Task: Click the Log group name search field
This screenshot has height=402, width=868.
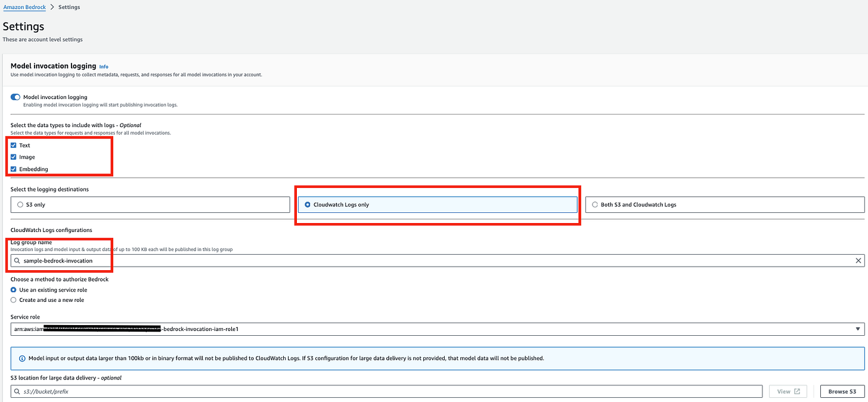Action: pos(438,261)
